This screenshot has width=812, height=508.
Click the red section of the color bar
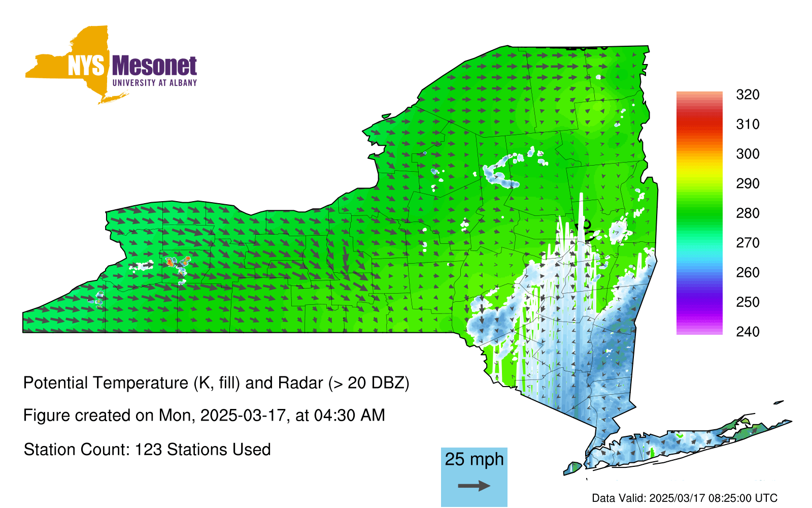[699, 123]
